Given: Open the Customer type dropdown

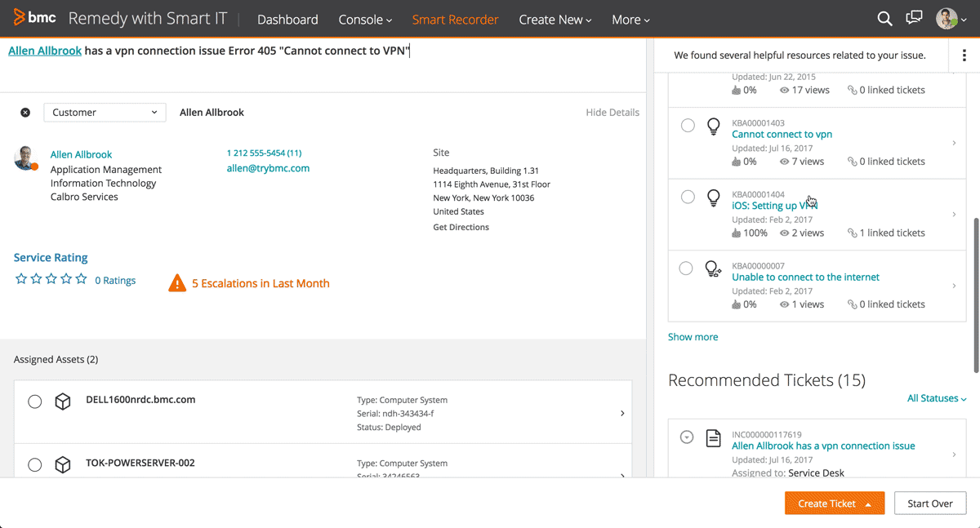Looking at the screenshot, I should click(x=105, y=113).
